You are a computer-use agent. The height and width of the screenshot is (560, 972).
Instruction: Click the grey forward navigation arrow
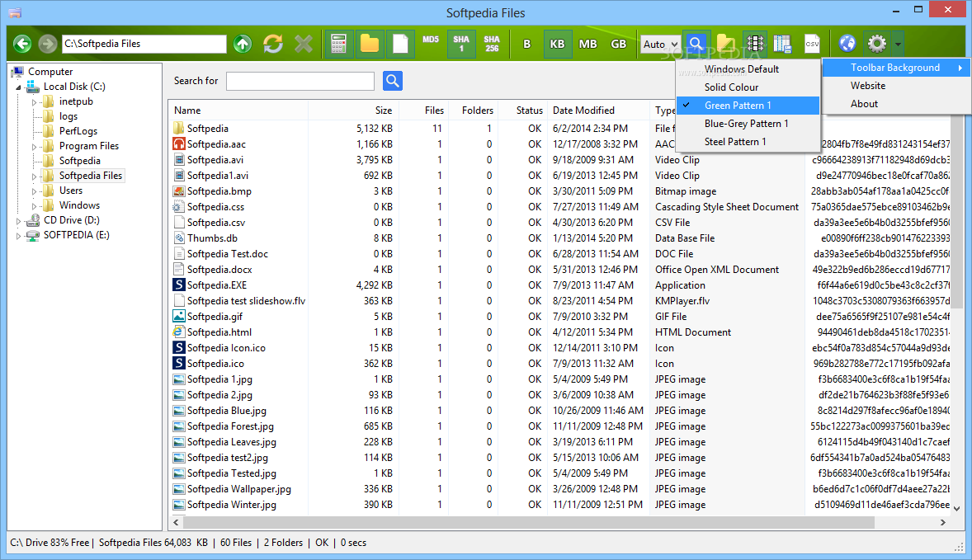(x=48, y=44)
